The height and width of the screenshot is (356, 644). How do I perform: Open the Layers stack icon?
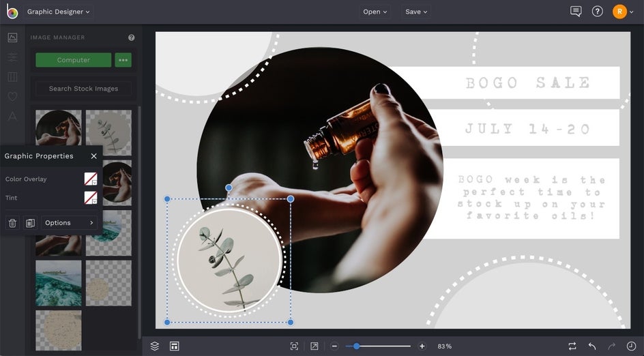[x=154, y=346]
